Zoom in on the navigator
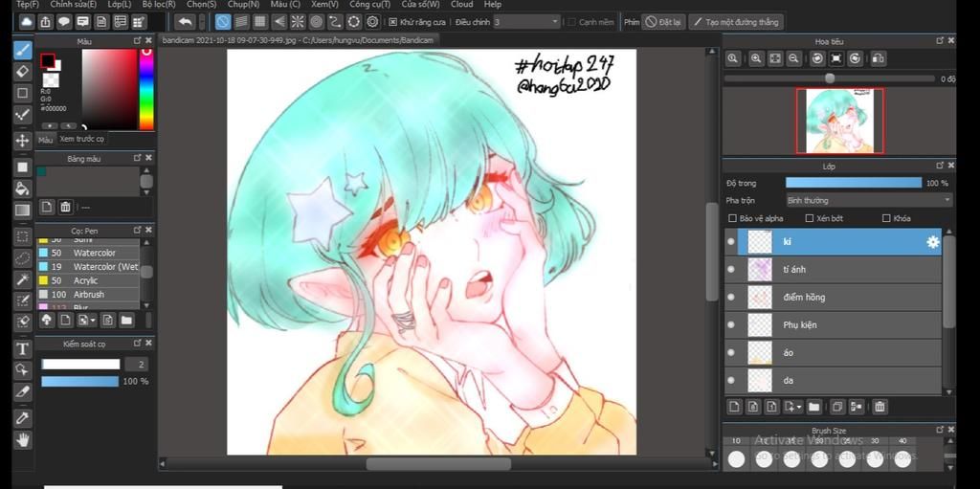This screenshot has height=489, width=980. coord(756,58)
